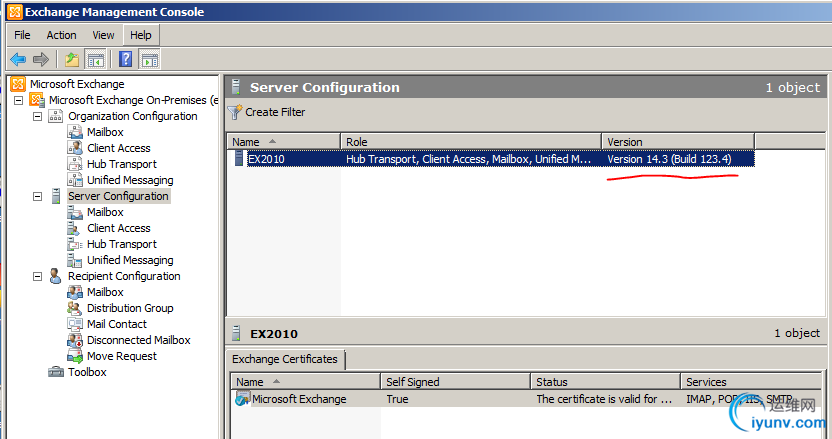Click the Microsoft Exchange certificate icon
Screen dimensions: 832x439
pyautogui.click(x=242, y=399)
